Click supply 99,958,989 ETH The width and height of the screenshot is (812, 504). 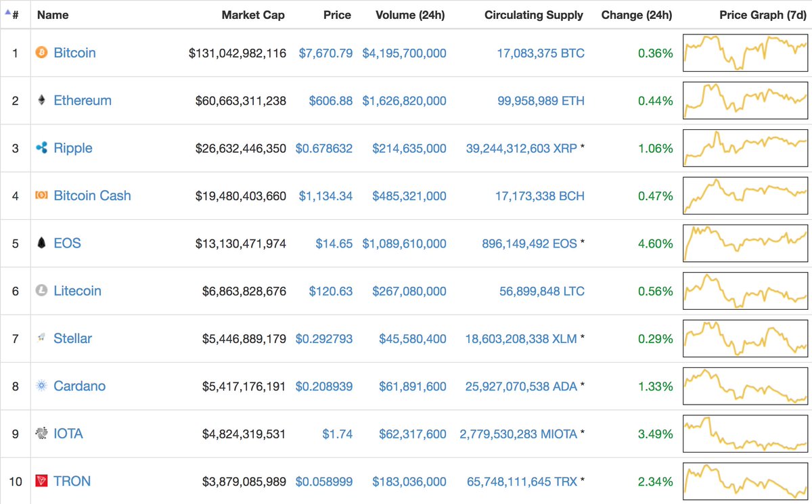(x=540, y=101)
